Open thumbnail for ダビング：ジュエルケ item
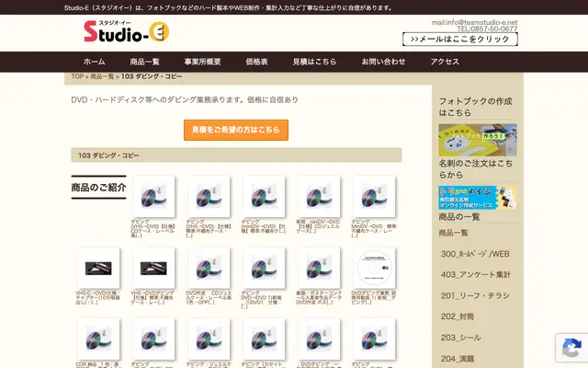 209,339
